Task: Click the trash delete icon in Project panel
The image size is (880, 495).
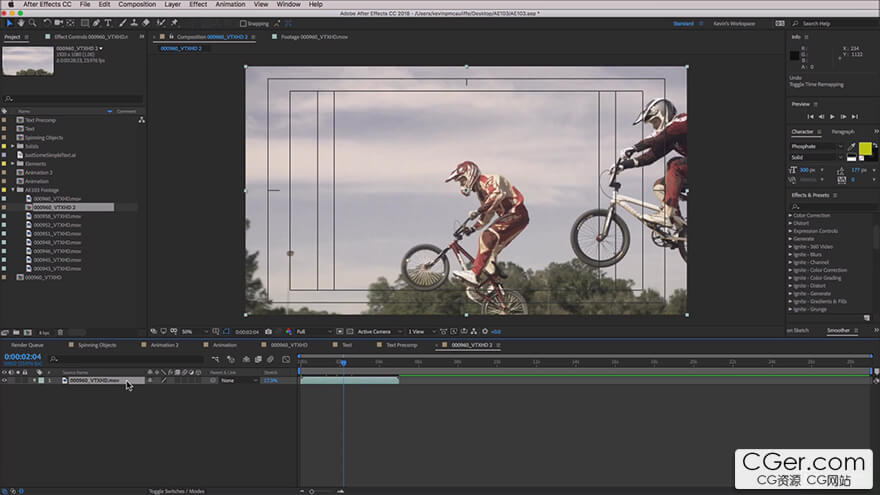Action: (x=61, y=332)
